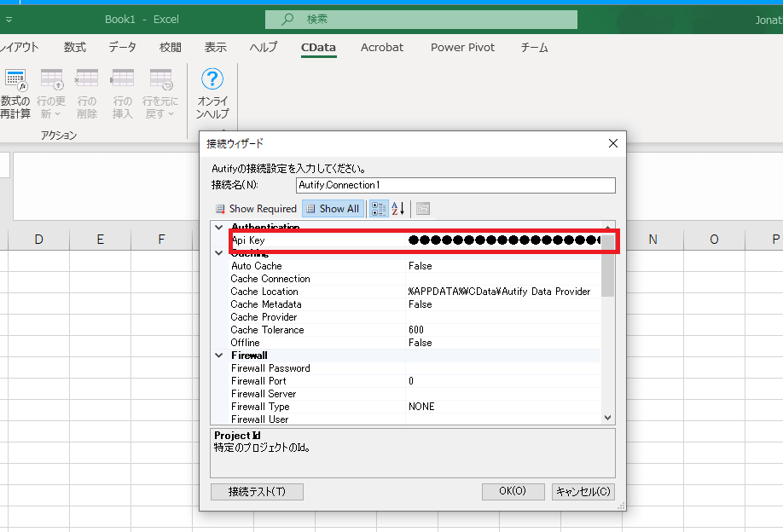Click the categorized view icon in wizard toolbar
This screenshot has height=532, width=783.
(x=379, y=209)
